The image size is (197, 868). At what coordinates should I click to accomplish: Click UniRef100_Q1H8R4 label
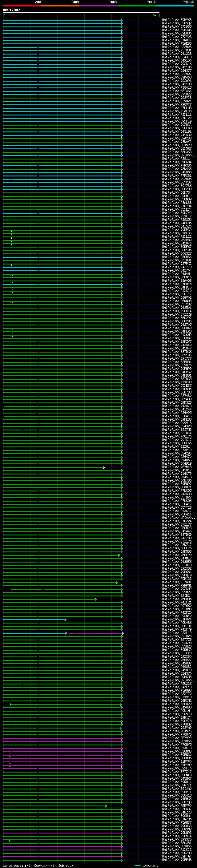(x=176, y=619)
